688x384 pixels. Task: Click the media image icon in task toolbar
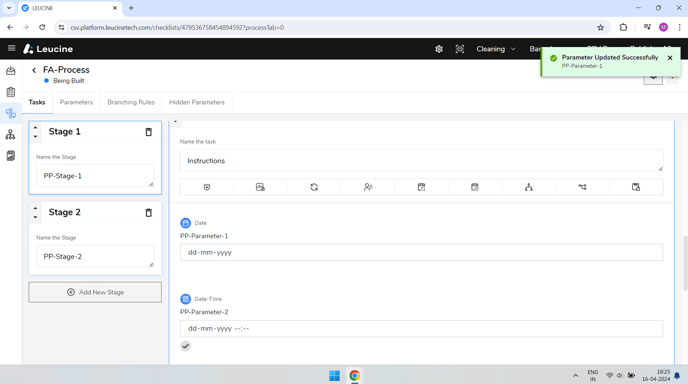click(260, 187)
